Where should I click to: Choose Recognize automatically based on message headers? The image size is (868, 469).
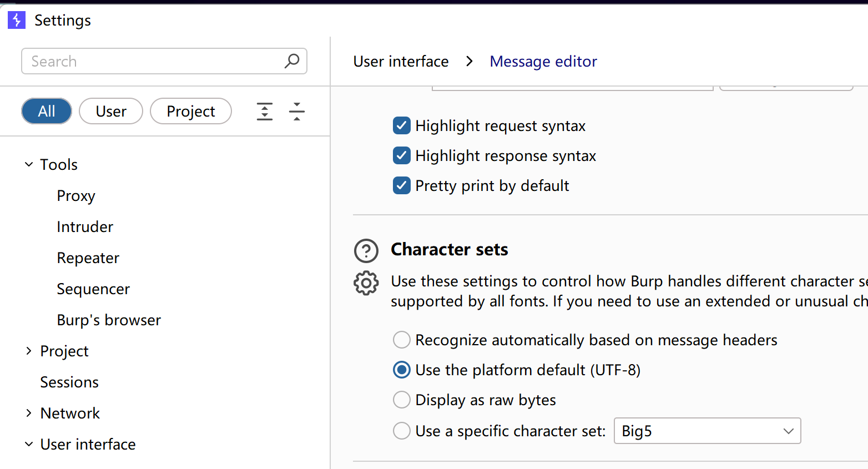pos(402,340)
